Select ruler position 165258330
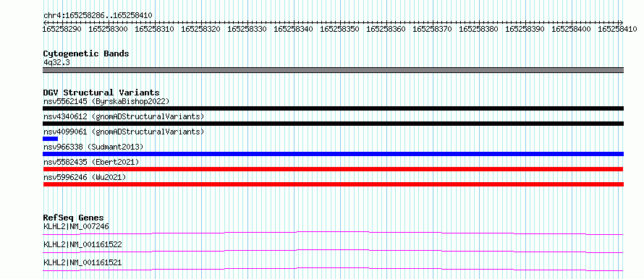 247,29
